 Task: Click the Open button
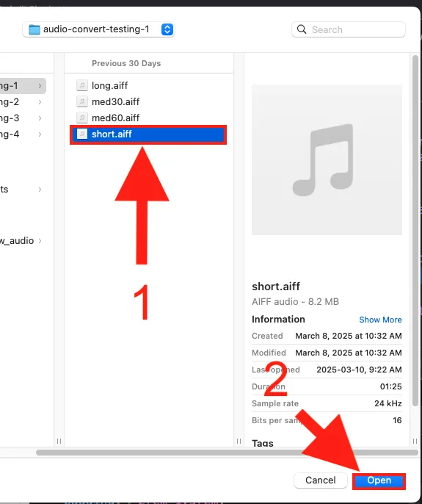coord(379,480)
